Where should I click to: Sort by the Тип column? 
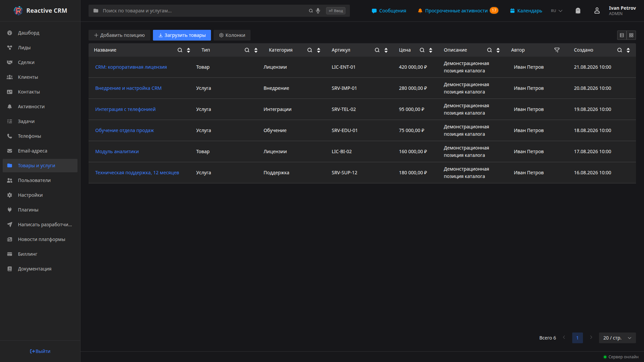pos(256,50)
